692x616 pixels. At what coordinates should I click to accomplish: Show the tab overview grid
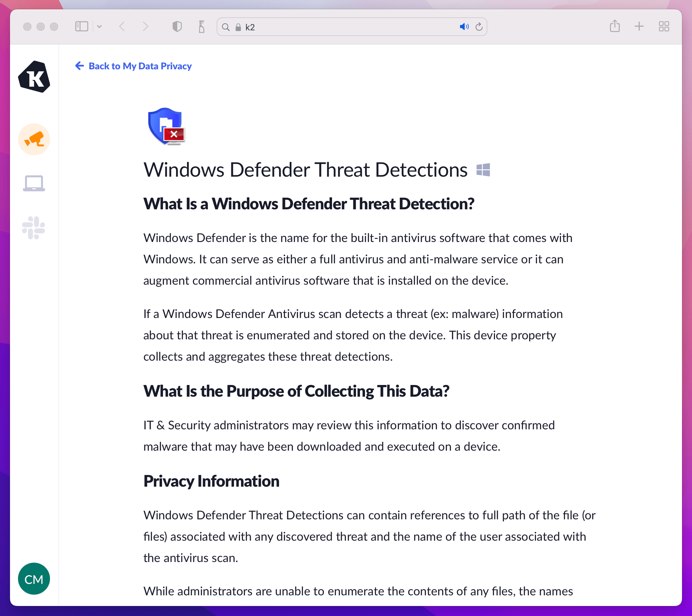[x=664, y=26]
